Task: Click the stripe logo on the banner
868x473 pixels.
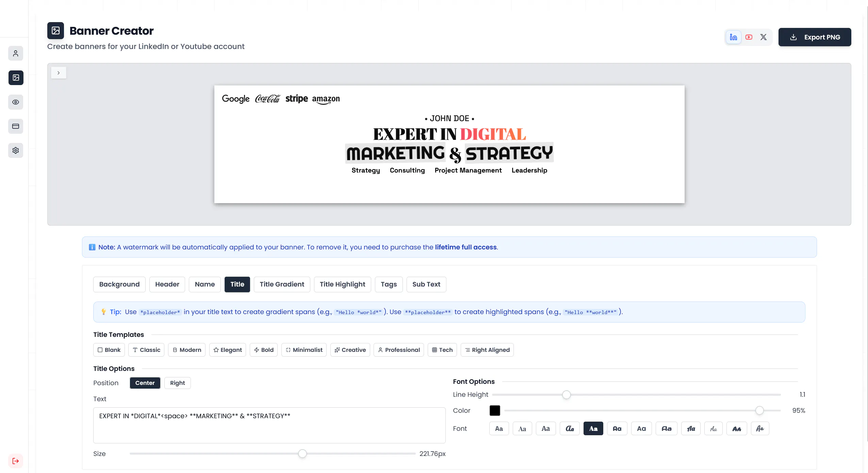Action: click(x=296, y=99)
